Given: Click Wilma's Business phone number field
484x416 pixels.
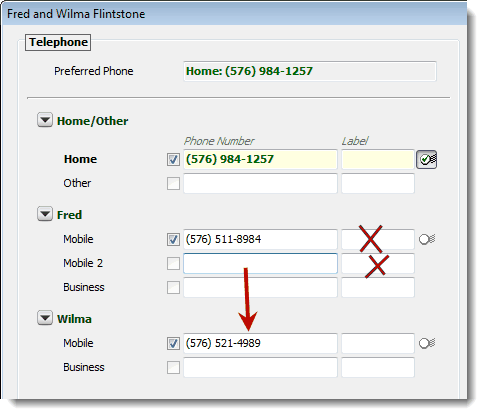Looking at the screenshot, I should (x=260, y=367).
